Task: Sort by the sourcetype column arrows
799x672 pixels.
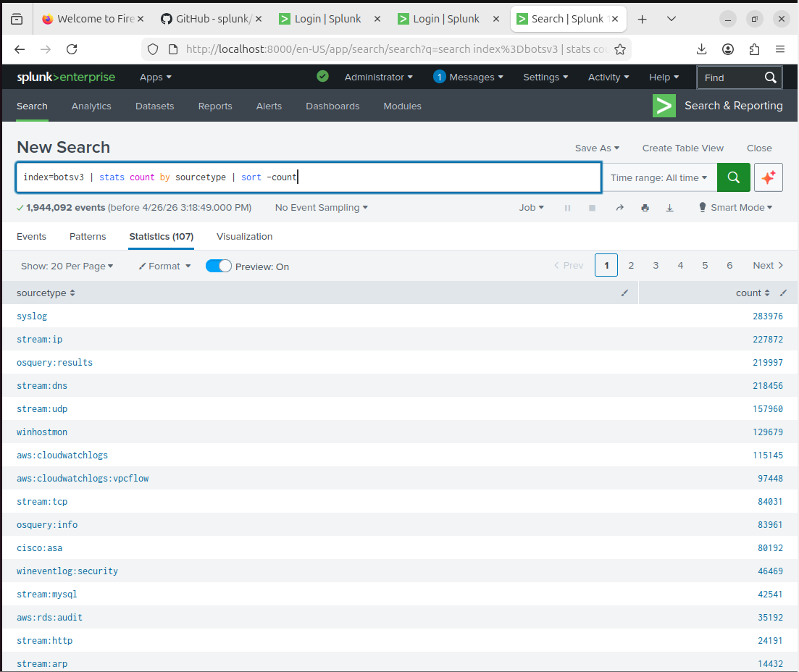Action: pyautogui.click(x=72, y=293)
